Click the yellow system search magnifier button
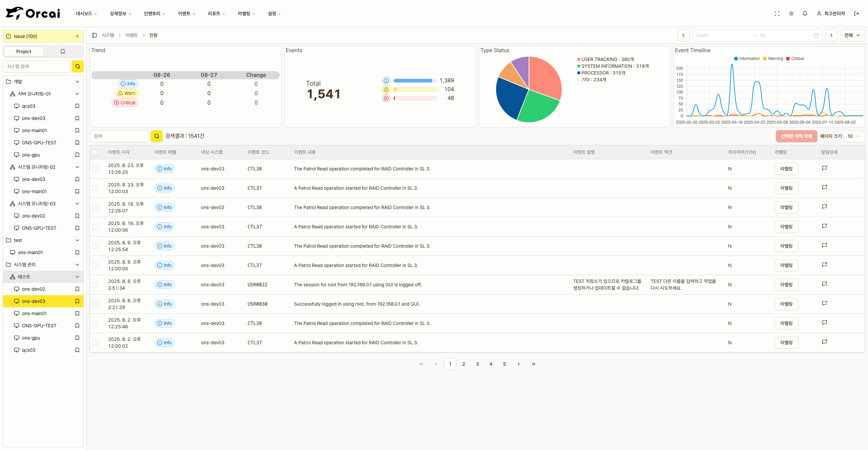This screenshot has height=450, width=868. (x=78, y=66)
